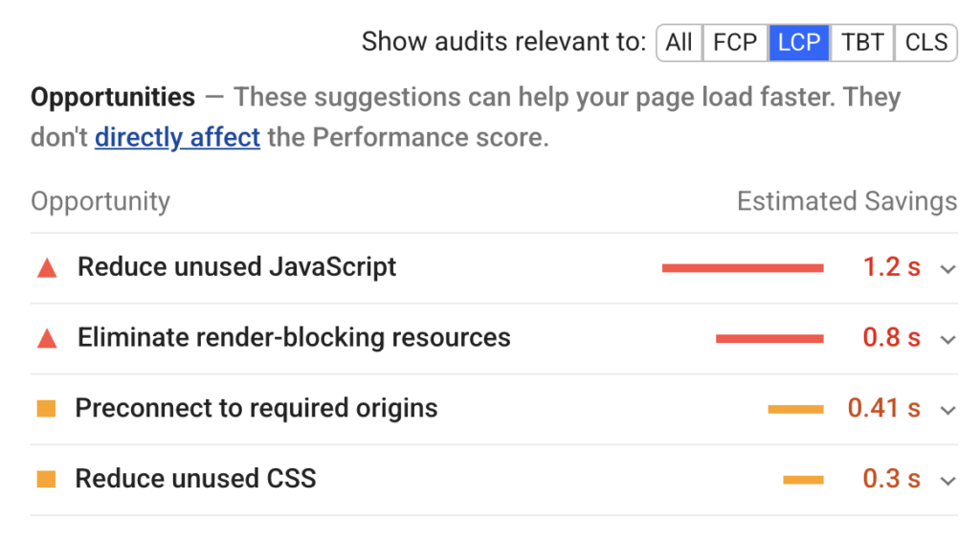
Task: Expand Eliminate render-blocking resources chevron
Action: pos(948,340)
